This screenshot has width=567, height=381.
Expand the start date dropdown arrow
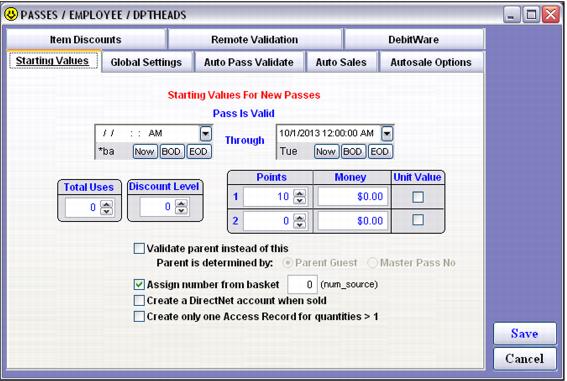205,134
